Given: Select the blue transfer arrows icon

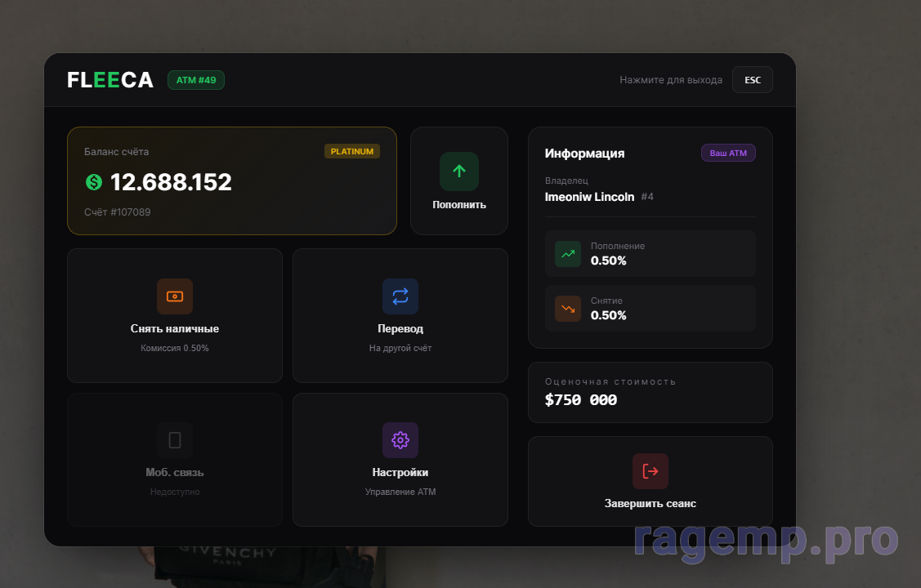Looking at the screenshot, I should click(x=400, y=296).
